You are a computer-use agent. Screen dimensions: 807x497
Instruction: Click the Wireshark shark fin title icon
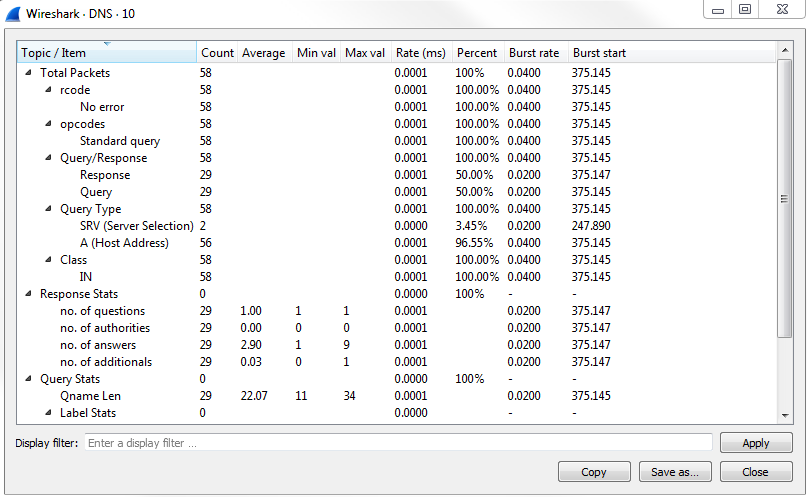coord(13,14)
